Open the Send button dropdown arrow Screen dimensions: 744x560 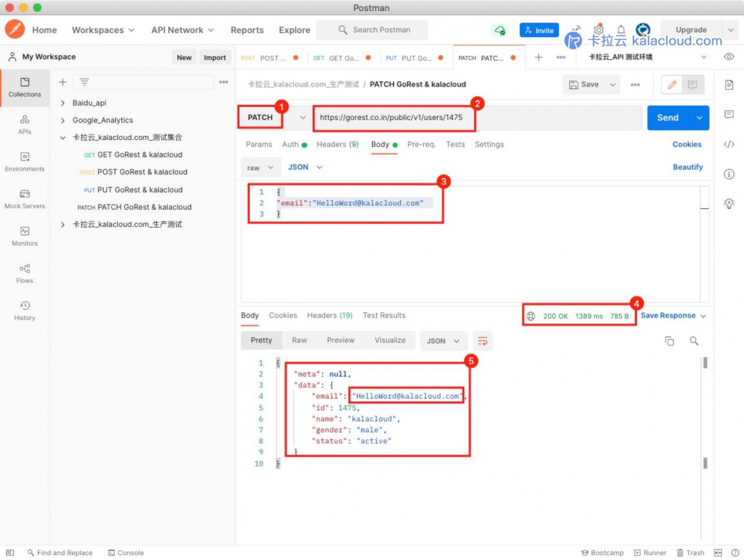[699, 118]
